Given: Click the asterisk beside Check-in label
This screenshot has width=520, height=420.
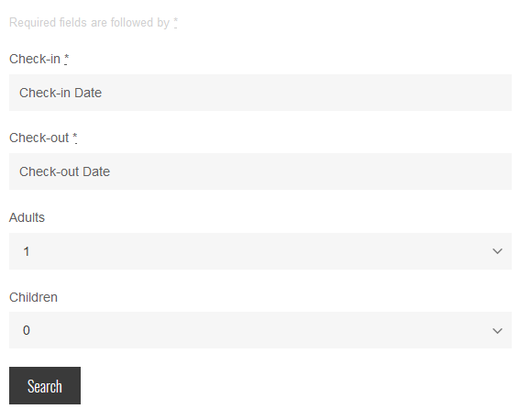Looking at the screenshot, I should pyautogui.click(x=66, y=59).
